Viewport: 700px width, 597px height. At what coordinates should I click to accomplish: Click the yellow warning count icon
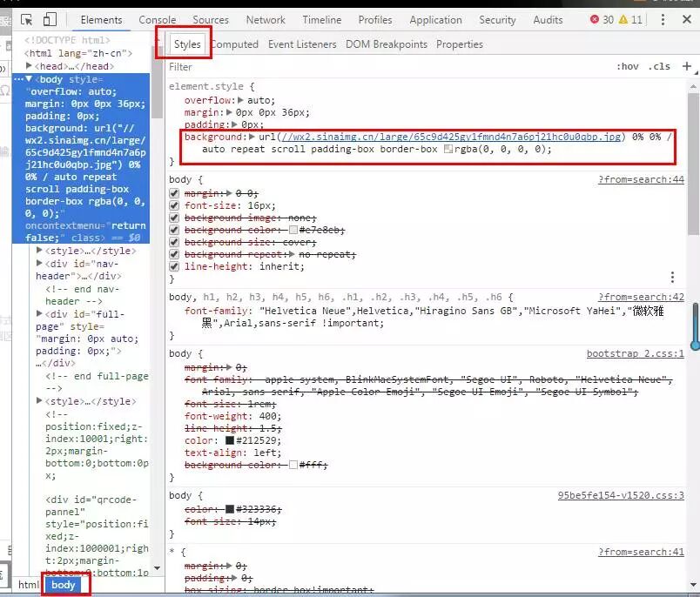click(624, 19)
